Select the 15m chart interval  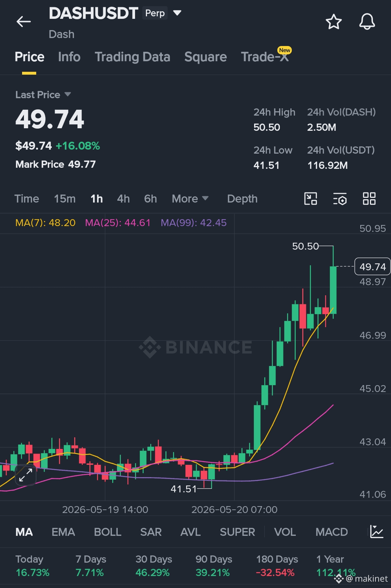pos(65,199)
